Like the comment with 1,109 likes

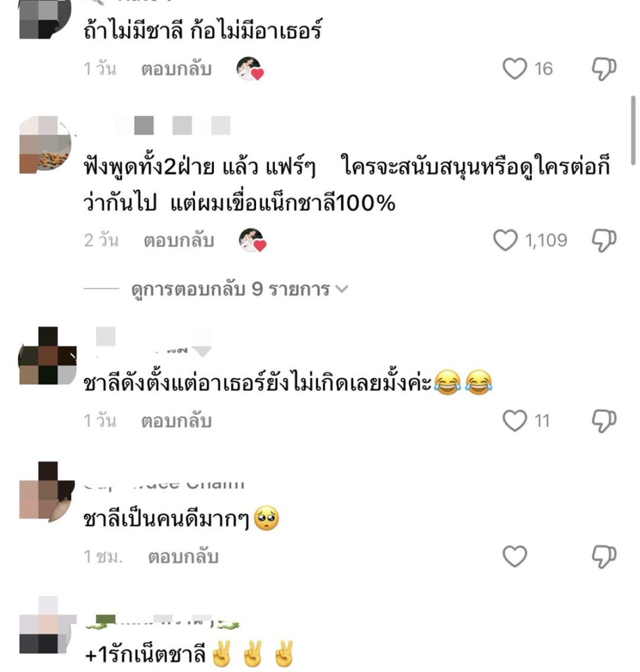[505, 240]
